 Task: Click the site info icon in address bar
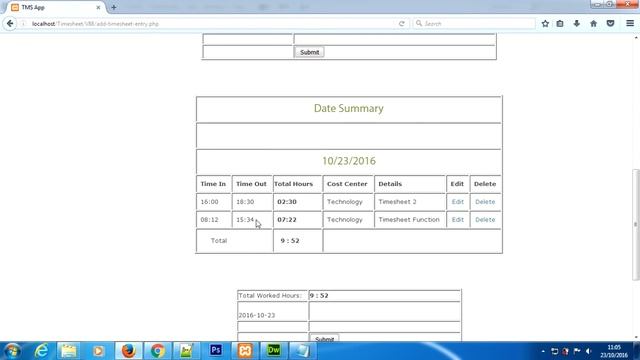(24, 24)
